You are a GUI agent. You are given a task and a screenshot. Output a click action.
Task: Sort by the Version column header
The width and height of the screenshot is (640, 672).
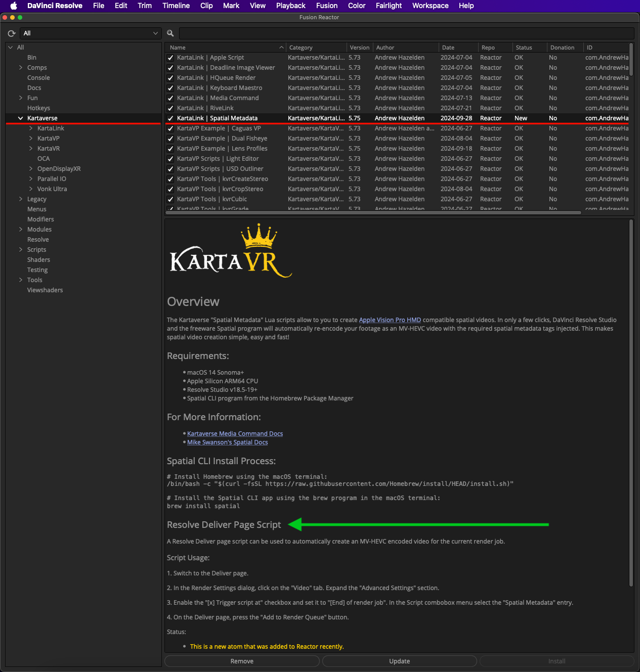360,48
